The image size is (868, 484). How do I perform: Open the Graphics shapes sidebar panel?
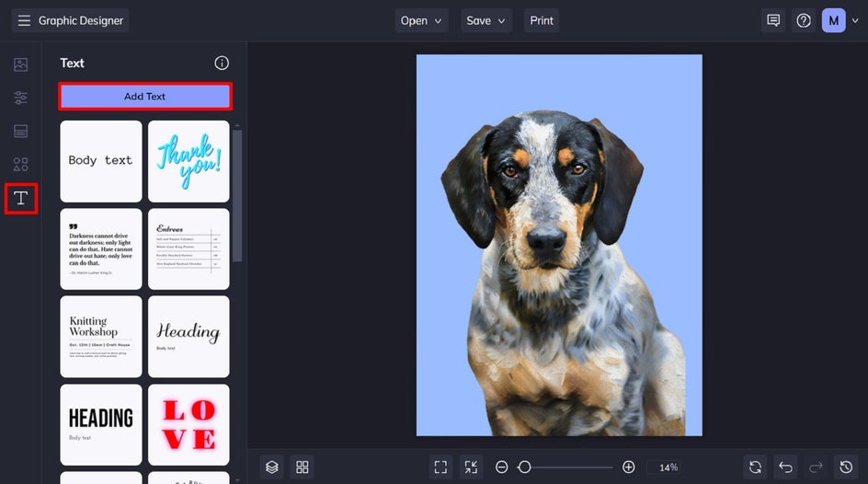(x=20, y=165)
